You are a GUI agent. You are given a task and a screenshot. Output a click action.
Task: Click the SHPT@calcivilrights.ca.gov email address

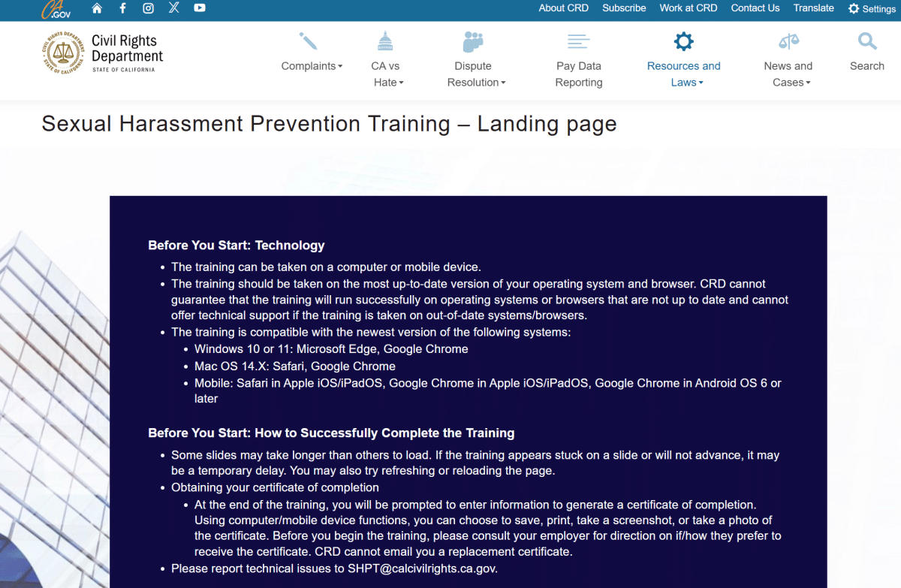coord(421,568)
